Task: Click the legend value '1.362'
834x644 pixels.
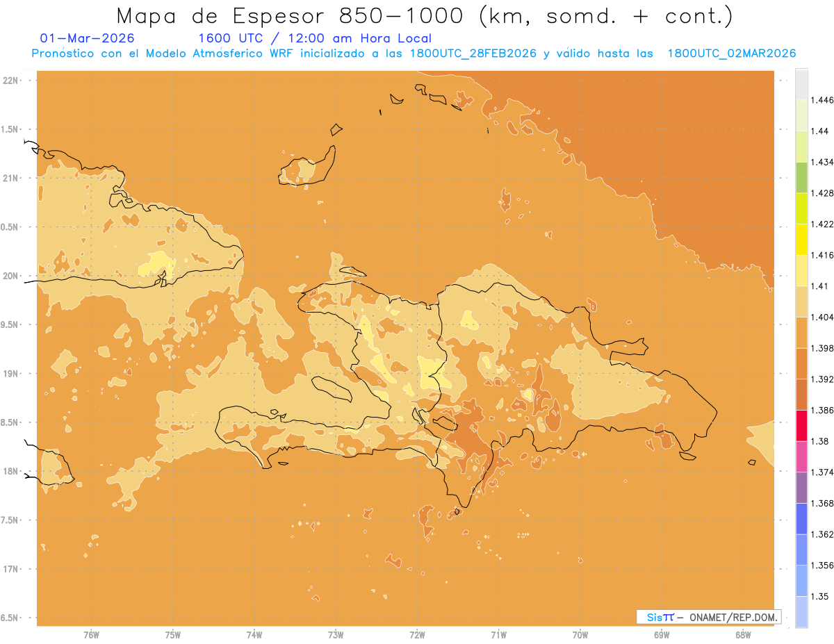Action: 822,534
